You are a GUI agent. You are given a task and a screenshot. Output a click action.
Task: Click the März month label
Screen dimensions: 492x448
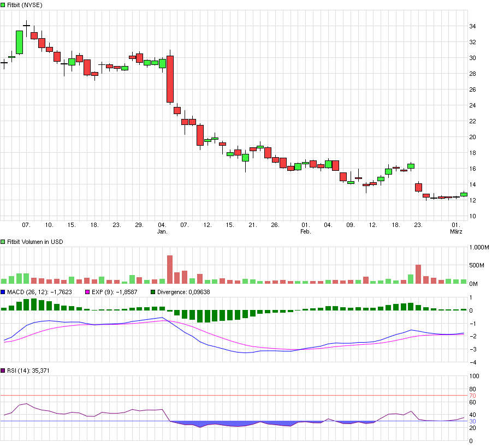pos(456,232)
